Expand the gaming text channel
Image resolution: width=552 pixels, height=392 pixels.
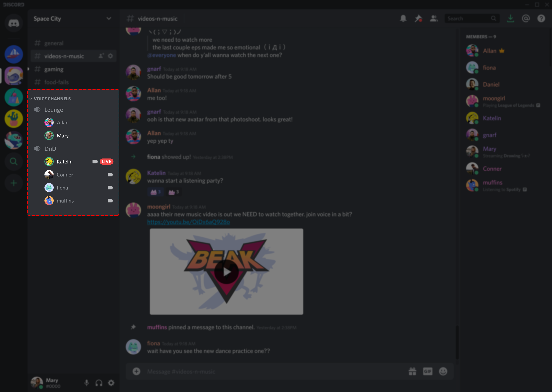[x=54, y=69]
